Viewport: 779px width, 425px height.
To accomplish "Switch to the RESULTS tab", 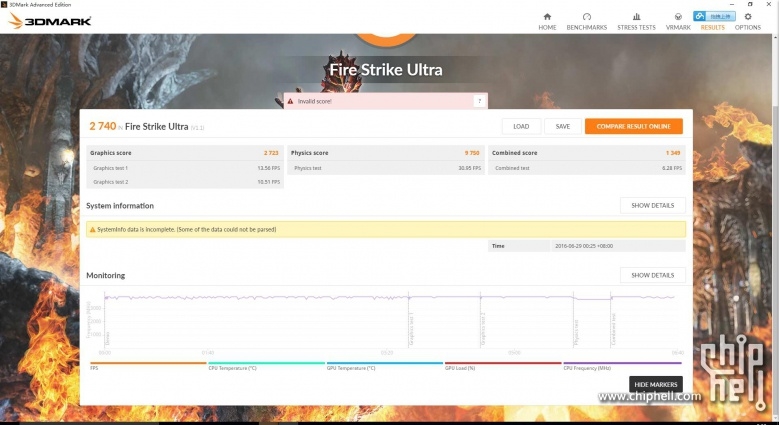I will 712,27.
